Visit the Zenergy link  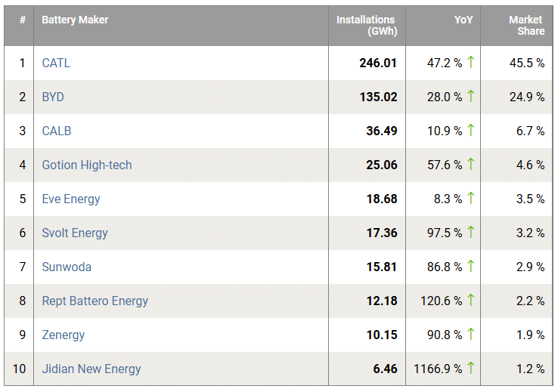64,335
